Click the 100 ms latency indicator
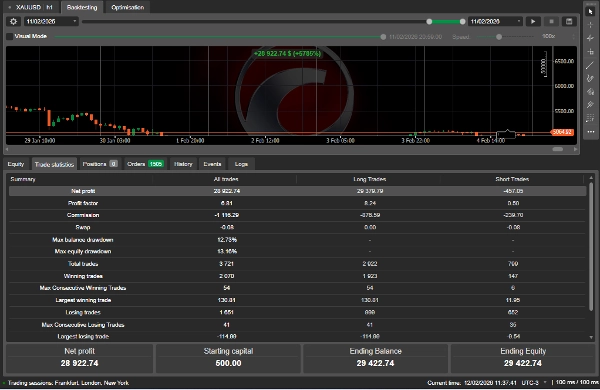This screenshot has height=390, width=600. (577, 382)
